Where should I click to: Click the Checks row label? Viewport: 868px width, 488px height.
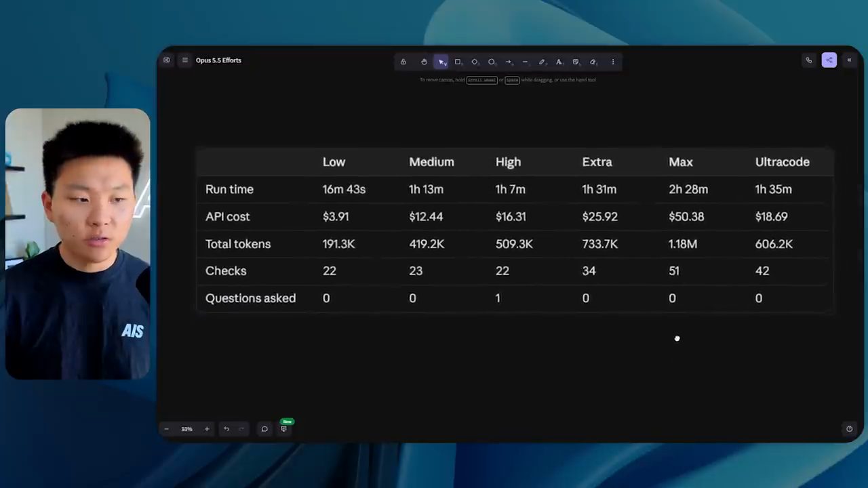pyautogui.click(x=226, y=271)
